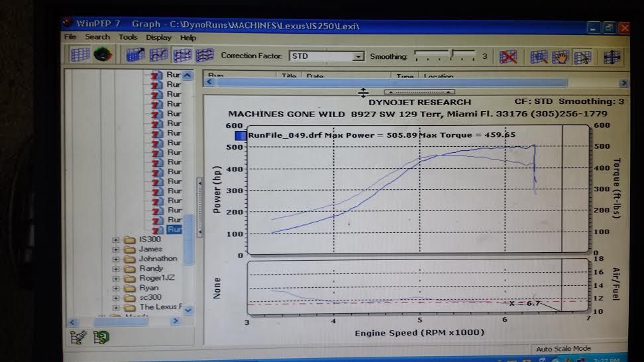The image size is (644, 362).
Task: Click the Randy folder icon
Action: point(130,269)
